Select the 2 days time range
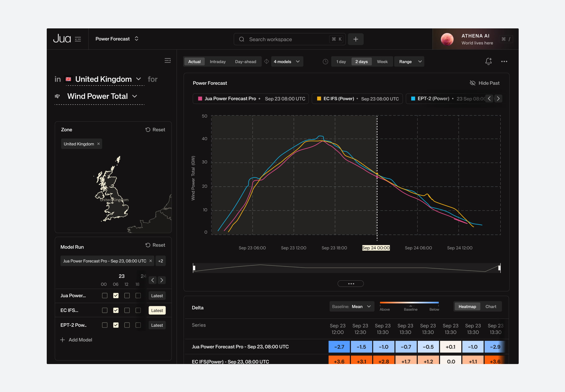The image size is (565, 392). coord(362,62)
